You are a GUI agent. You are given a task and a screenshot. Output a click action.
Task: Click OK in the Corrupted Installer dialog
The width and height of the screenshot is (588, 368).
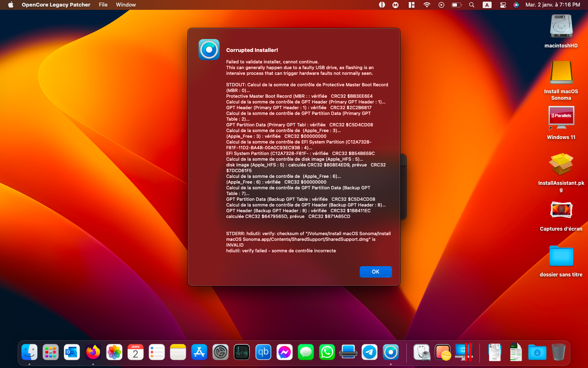(376, 272)
